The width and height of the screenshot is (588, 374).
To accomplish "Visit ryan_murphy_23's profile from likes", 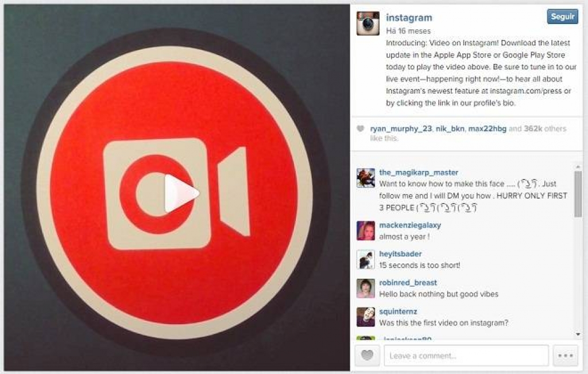I will [x=401, y=128].
